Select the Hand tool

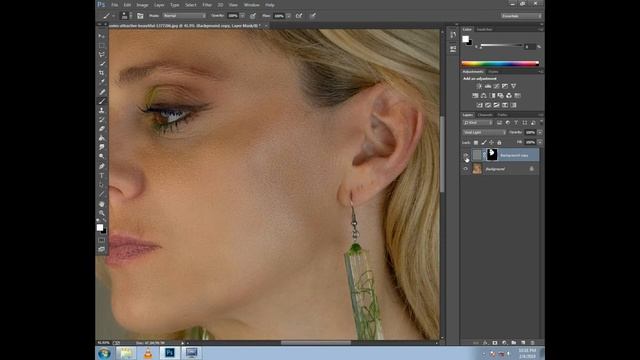coord(102,204)
